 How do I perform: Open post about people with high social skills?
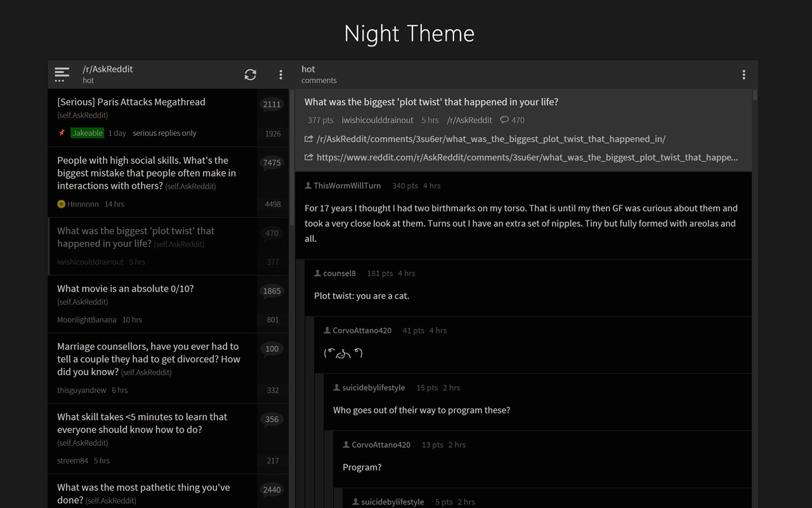pyautogui.click(x=147, y=173)
